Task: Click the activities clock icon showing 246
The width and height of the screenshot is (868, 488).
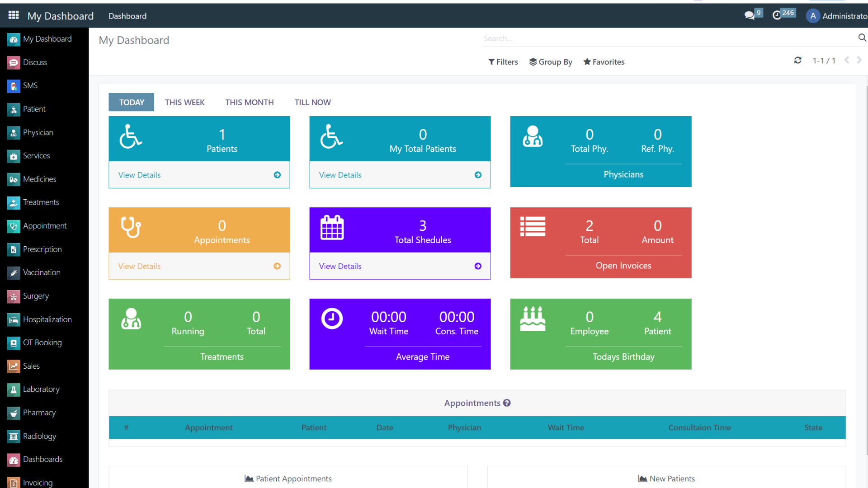Action: [x=777, y=15]
